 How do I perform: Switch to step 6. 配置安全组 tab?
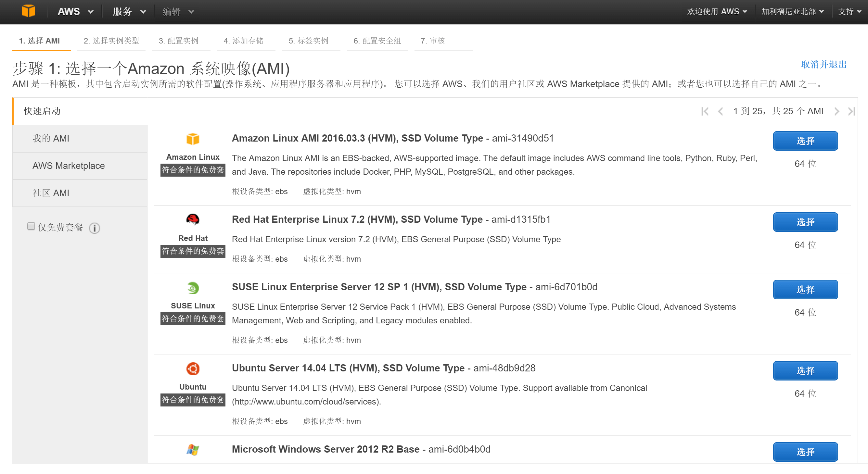(x=377, y=41)
